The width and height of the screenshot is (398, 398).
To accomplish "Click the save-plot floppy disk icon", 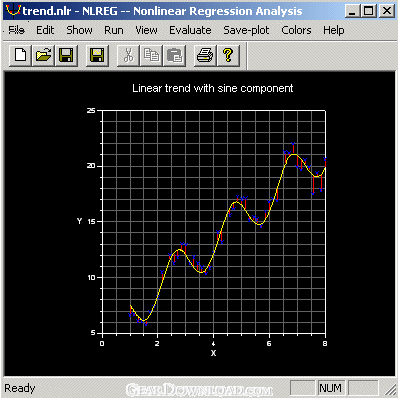I will tap(97, 55).
